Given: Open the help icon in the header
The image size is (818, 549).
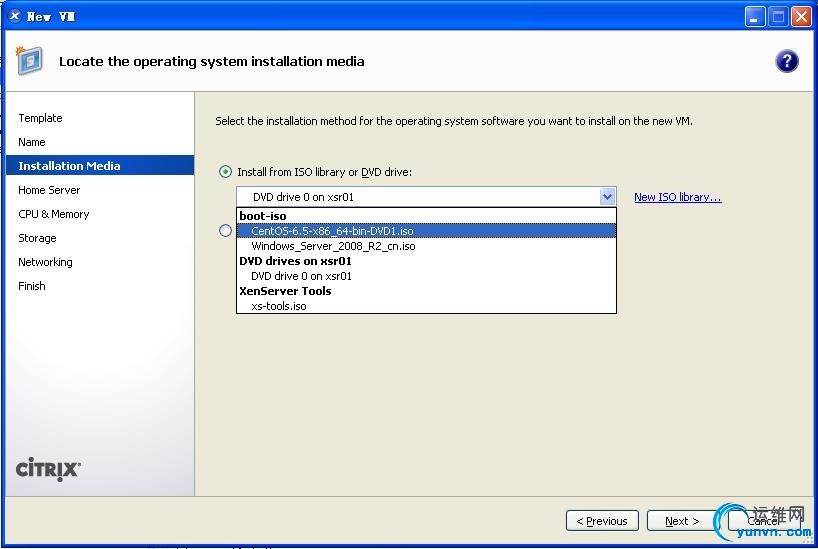Looking at the screenshot, I should click(787, 61).
